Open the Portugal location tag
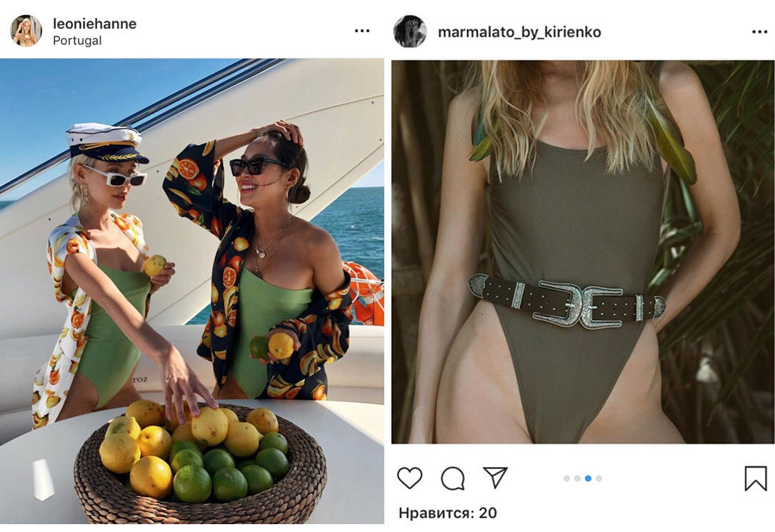This screenshot has height=532, width=775. point(77,41)
